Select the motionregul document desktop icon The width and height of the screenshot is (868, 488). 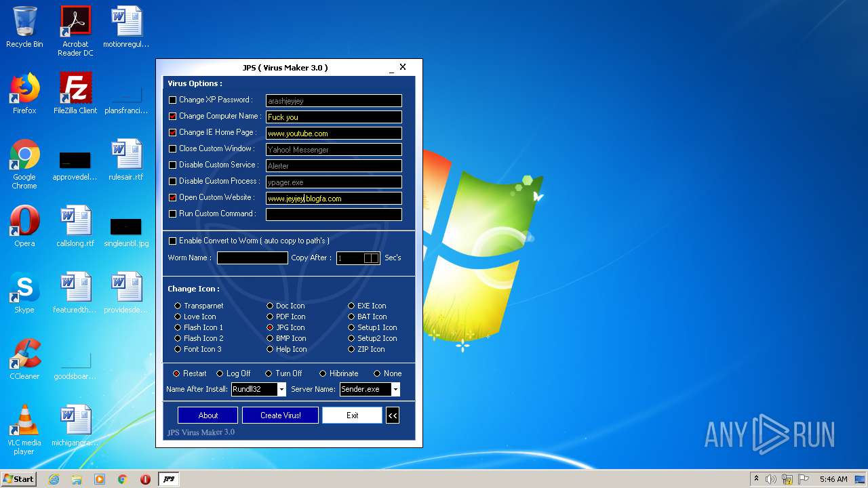[126, 27]
